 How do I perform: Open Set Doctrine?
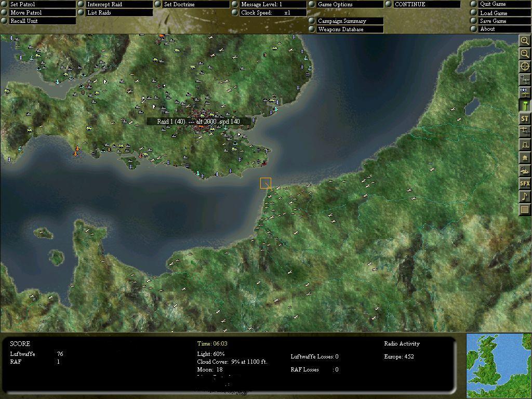(196, 4)
